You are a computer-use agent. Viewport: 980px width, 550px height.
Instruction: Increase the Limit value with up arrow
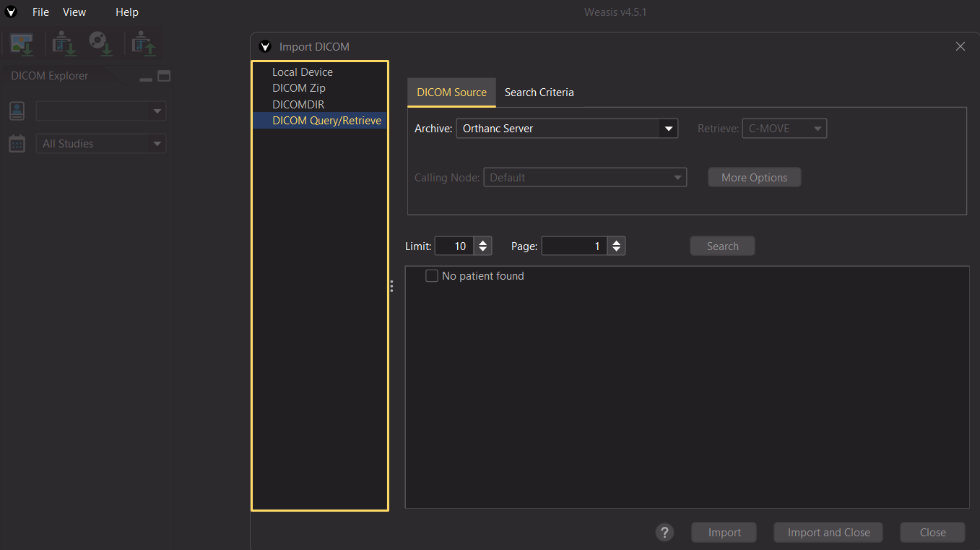[x=483, y=241]
